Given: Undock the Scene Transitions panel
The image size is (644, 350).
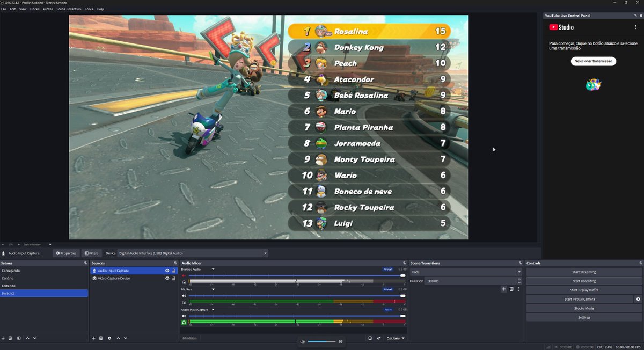Looking at the screenshot, I should point(521,263).
